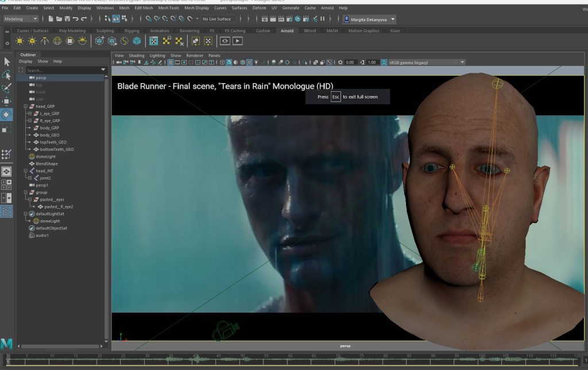
Task: Toggle Snap to Grids magnet icon
Action: pos(149,19)
